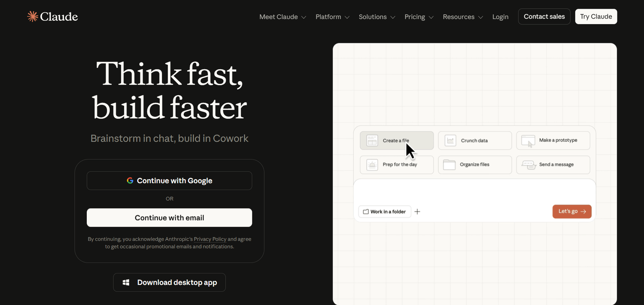This screenshot has height=305, width=644.
Task: Click the Claude wordmark text
Action: [59, 17]
